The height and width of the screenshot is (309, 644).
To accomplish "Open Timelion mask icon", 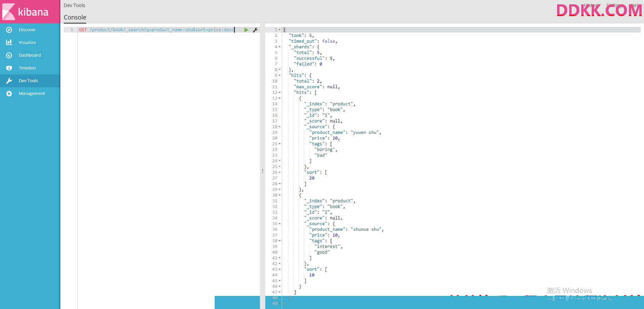I will 9,68.
